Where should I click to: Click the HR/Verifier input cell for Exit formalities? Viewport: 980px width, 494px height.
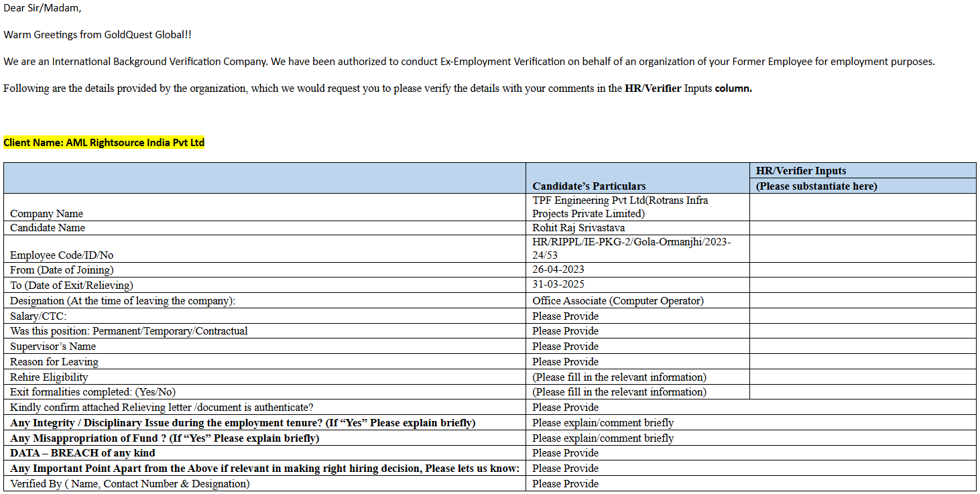click(x=863, y=392)
